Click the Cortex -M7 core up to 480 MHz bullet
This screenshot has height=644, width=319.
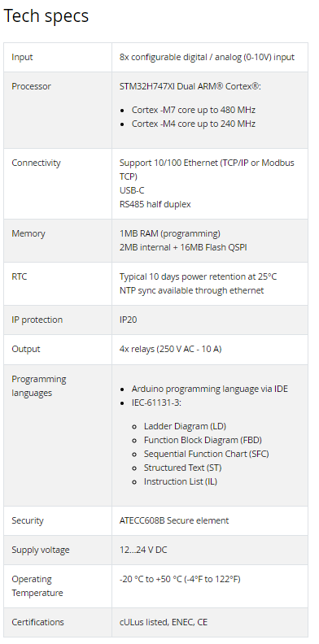[x=194, y=110]
